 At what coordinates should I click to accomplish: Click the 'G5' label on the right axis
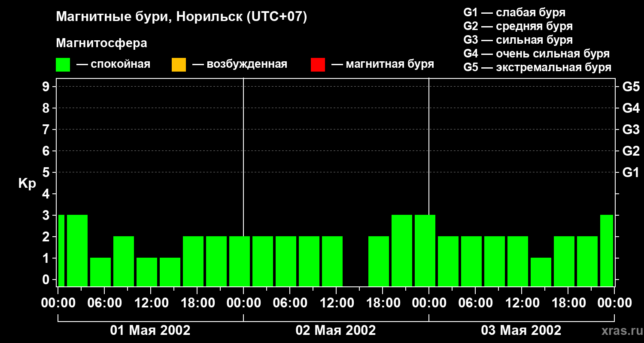pyautogui.click(x=631, y=87)
